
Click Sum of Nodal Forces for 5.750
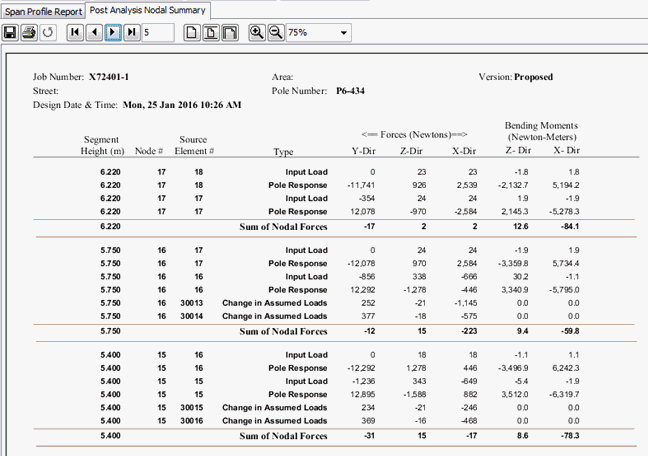tap(283, 331)
